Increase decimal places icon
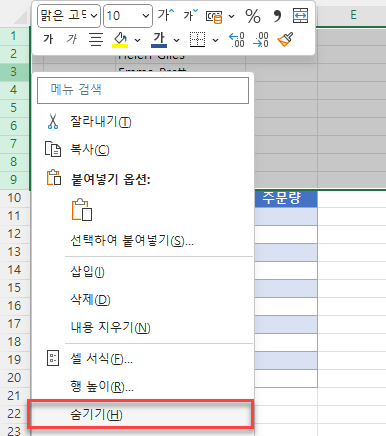This screenshot has height=436, width=386. (x=237, y=40)
